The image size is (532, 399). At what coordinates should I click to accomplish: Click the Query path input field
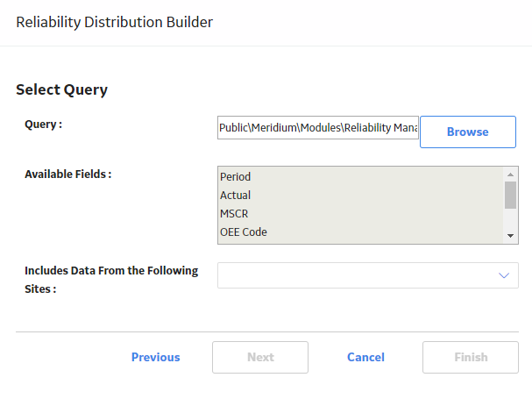pyautogui.click(x=318, y=128)
